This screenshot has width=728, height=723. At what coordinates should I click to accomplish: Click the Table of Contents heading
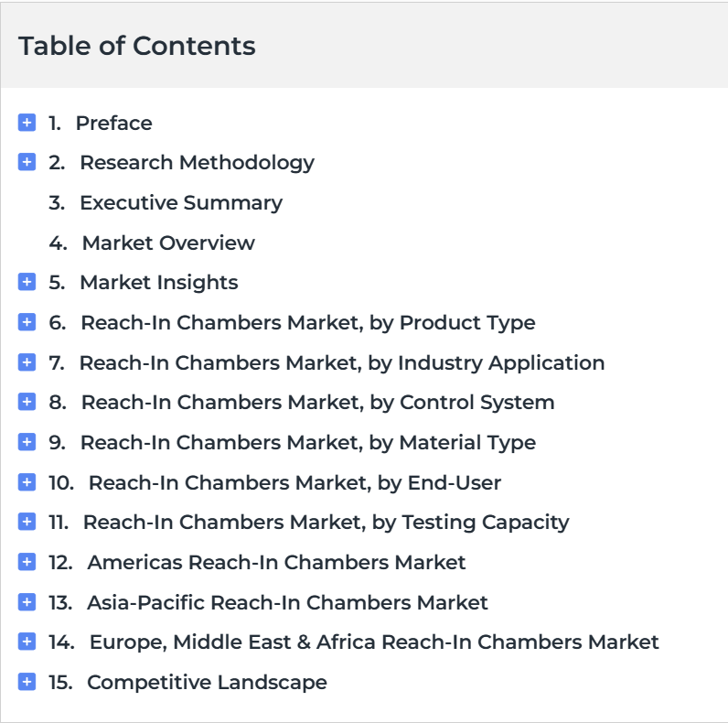click(137, 46)
